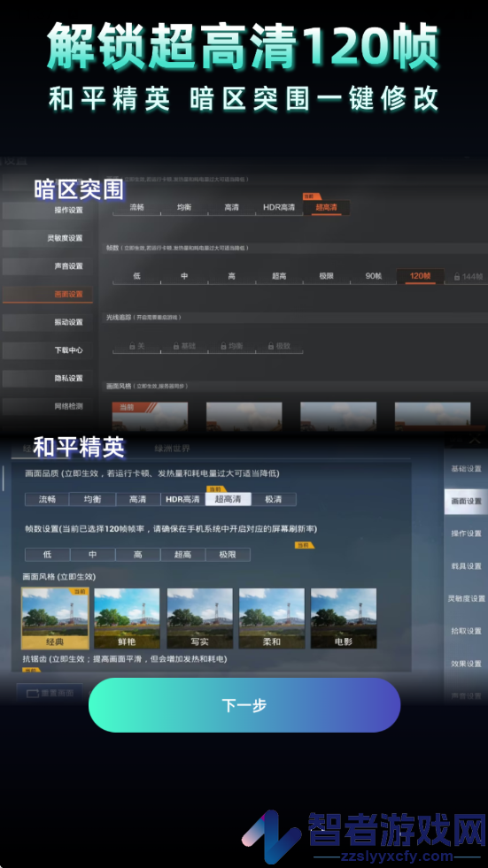The height and width of the screenshot is (868, 488).
Task: Tap the locked 极致 ray tracing option
Action: point(279,345)
